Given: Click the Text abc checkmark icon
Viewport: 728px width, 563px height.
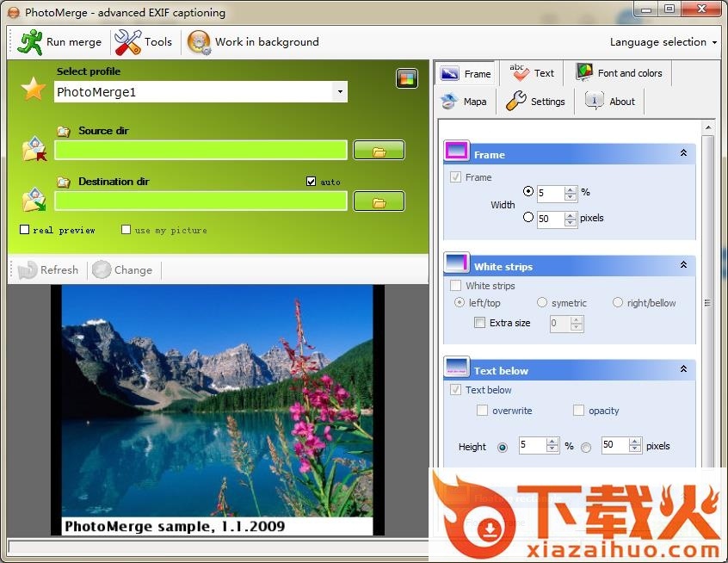Looking at the screenshot, I should [x=519, y=72].
